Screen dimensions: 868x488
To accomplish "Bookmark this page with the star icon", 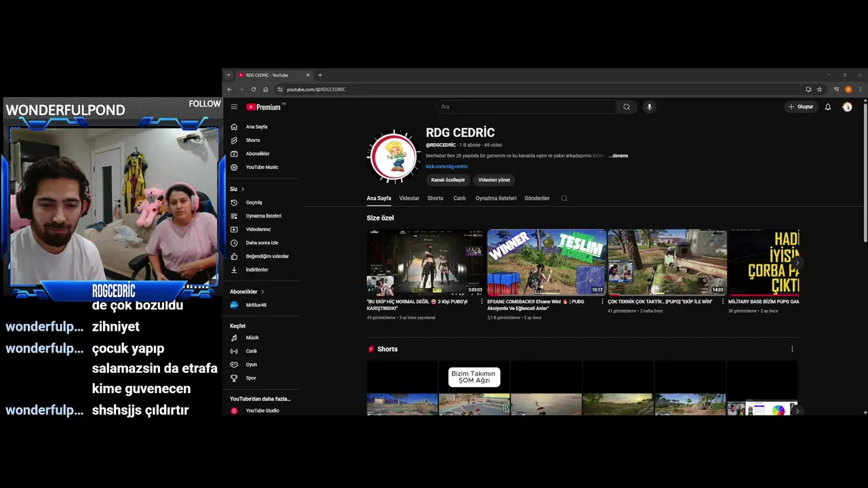I will pyautogui.click(x=819, y=89).
